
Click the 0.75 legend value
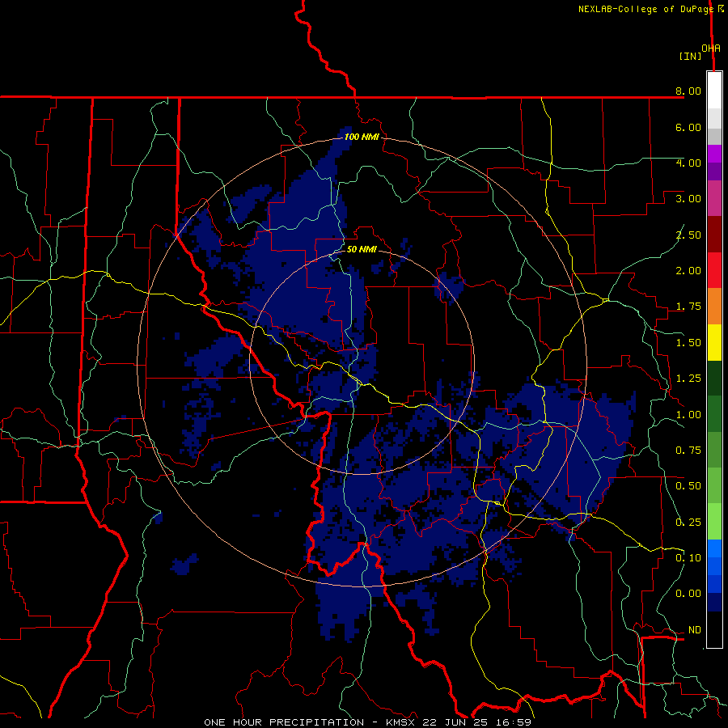click(x=688, y=451)
